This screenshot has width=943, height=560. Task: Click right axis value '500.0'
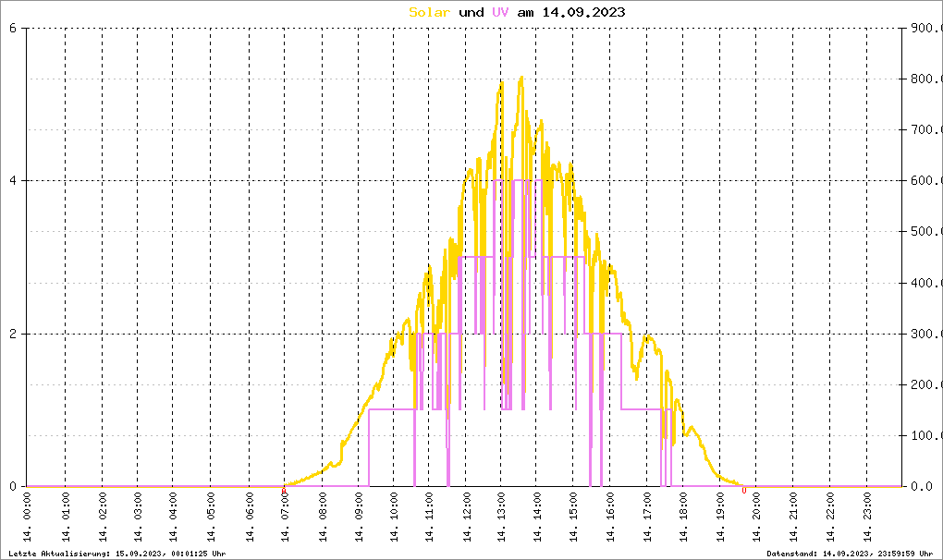925,231
